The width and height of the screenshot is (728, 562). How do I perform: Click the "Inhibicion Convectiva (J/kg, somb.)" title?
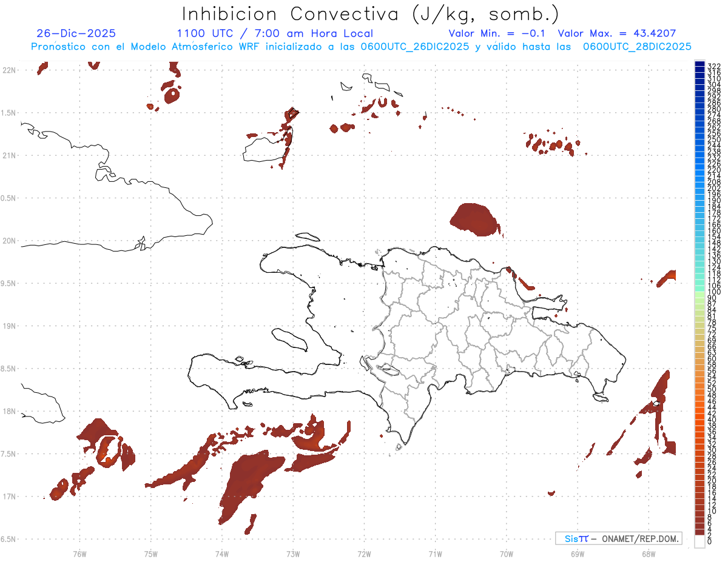click(371, 14)
